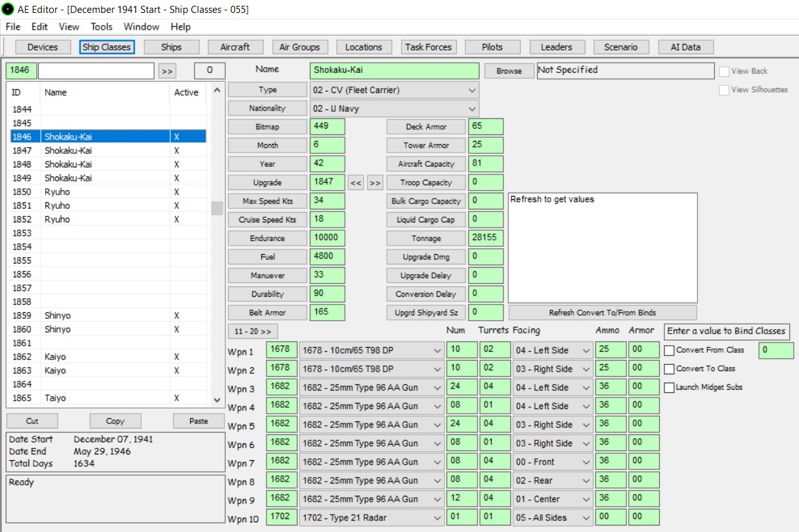The image size is (799, 532).
Task: Click the Tonnage value field 28155
Action: pos(486,238)
